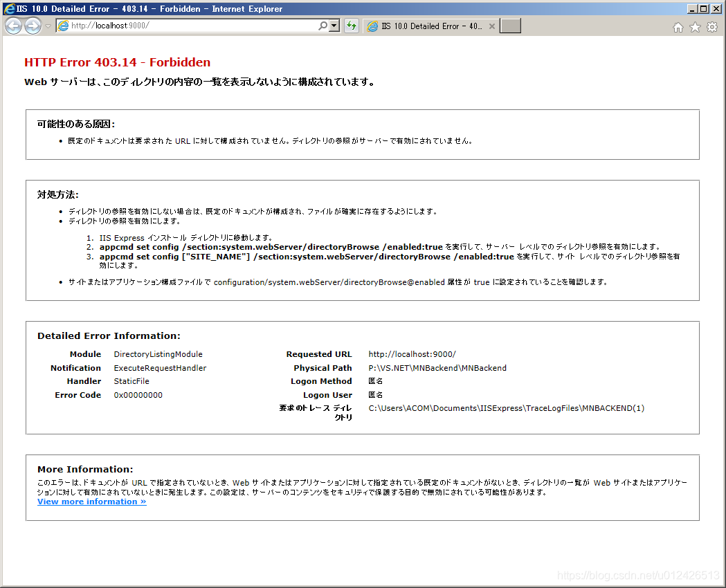This screenshot has height=588, width=726.
Task: Open the Home page icon
Action: [678, 27]
